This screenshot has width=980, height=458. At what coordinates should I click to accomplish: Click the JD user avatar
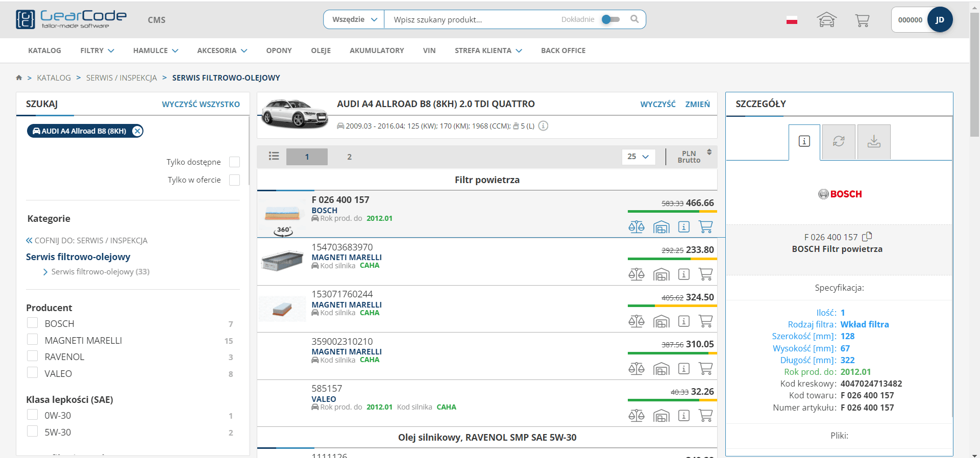tap(940, 20)
